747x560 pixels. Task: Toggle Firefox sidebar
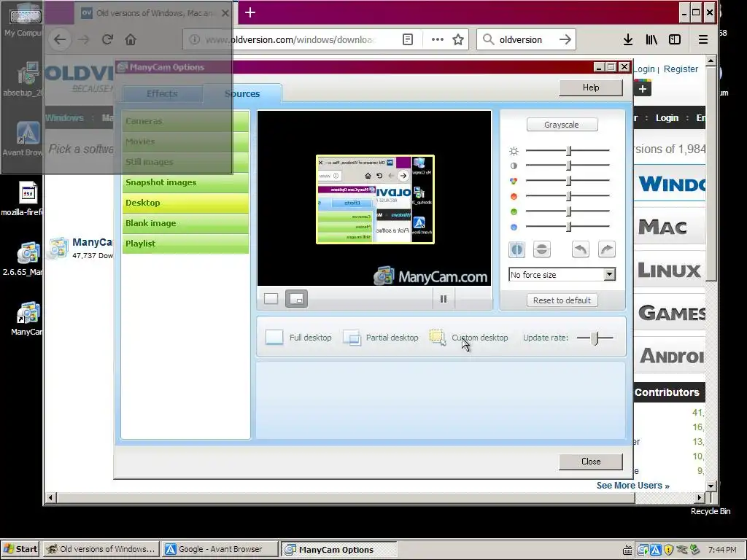[x=675, y=39]
